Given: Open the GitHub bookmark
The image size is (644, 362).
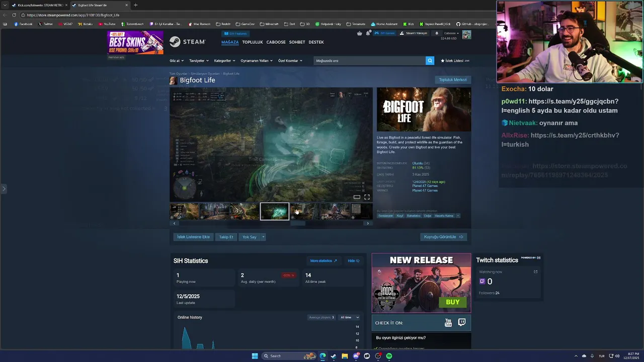Looking at the screenshot, I should pos(472,24).
